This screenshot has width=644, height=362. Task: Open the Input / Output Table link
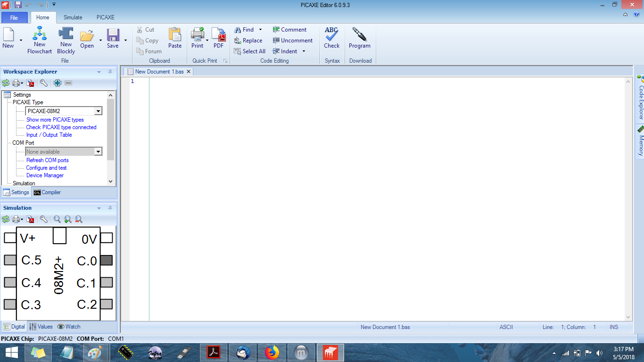click(x=49, y=135)
